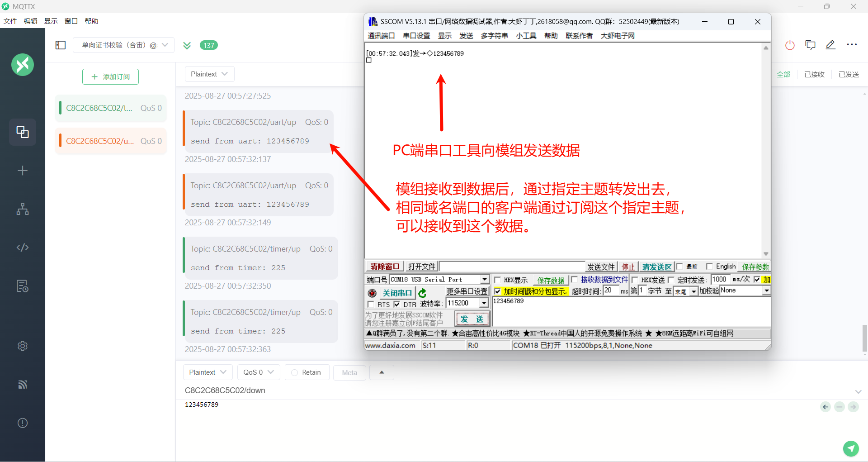Screen dimensions: 868x462
Task: Edit connection with pencil icon
Action: tap(830, 45)
